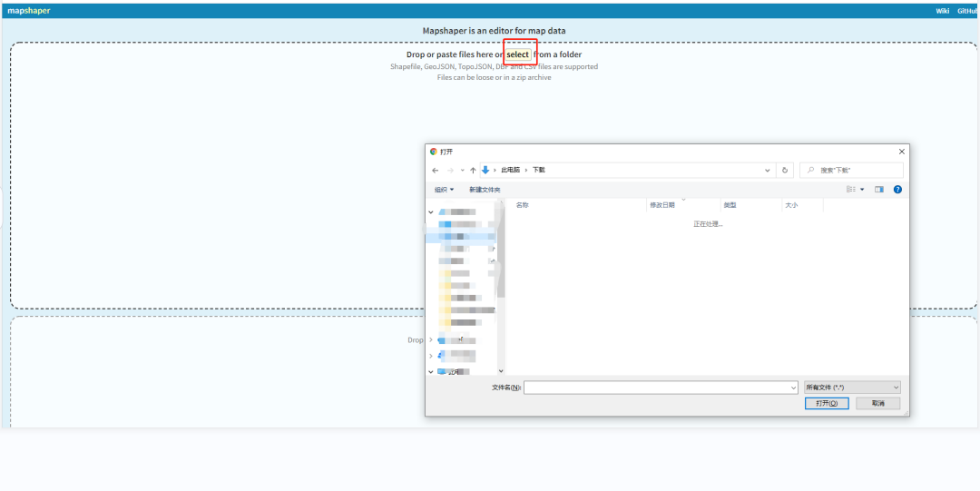Click the Chrome icon in dialog title bar
Screen dimensions: 980x491
click(434, 152)
